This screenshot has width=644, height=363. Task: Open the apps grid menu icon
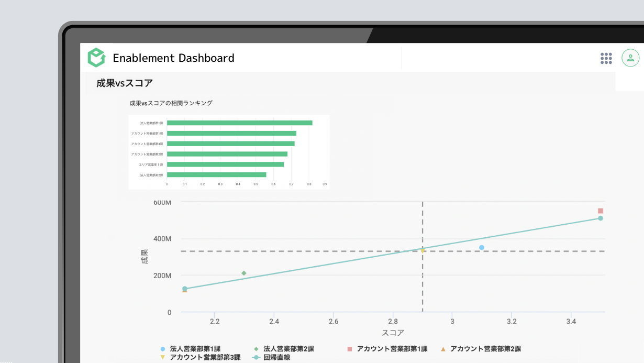(x=606, y=58)
